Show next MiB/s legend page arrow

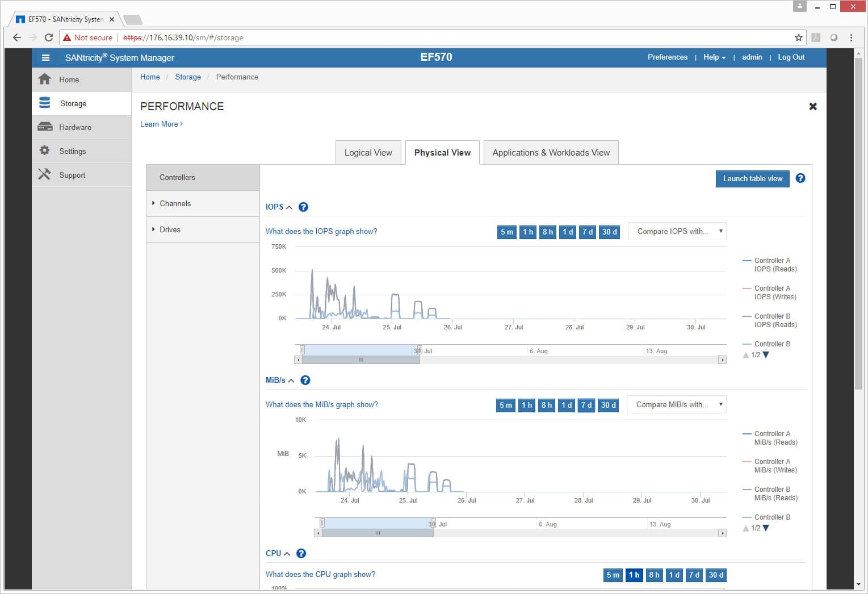(x=766, y=528)
